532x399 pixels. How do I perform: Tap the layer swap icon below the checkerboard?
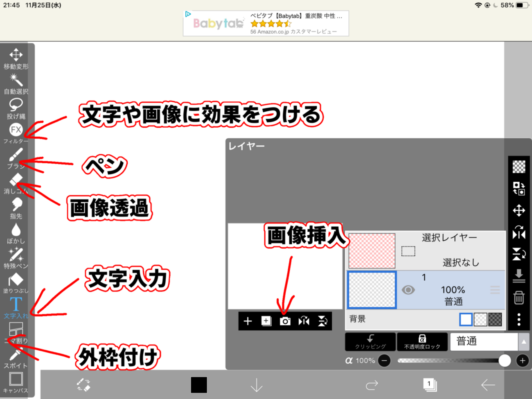(x=519, y=189)
